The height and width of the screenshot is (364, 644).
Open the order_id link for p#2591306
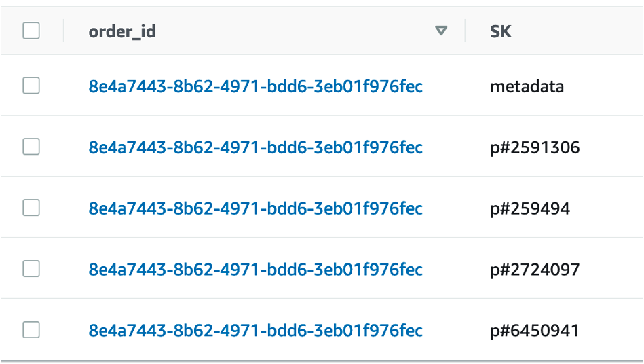255,147
